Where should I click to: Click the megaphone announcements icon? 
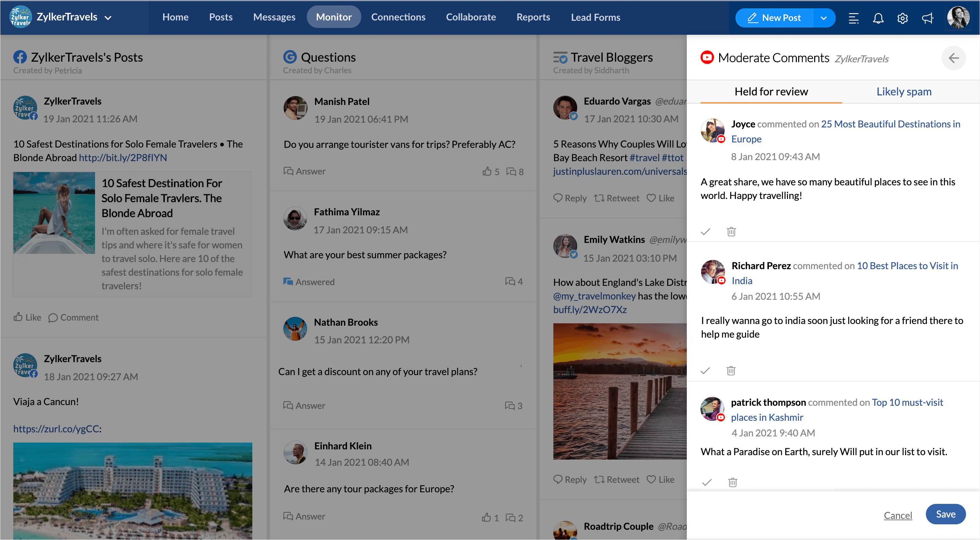coord(927,18)
